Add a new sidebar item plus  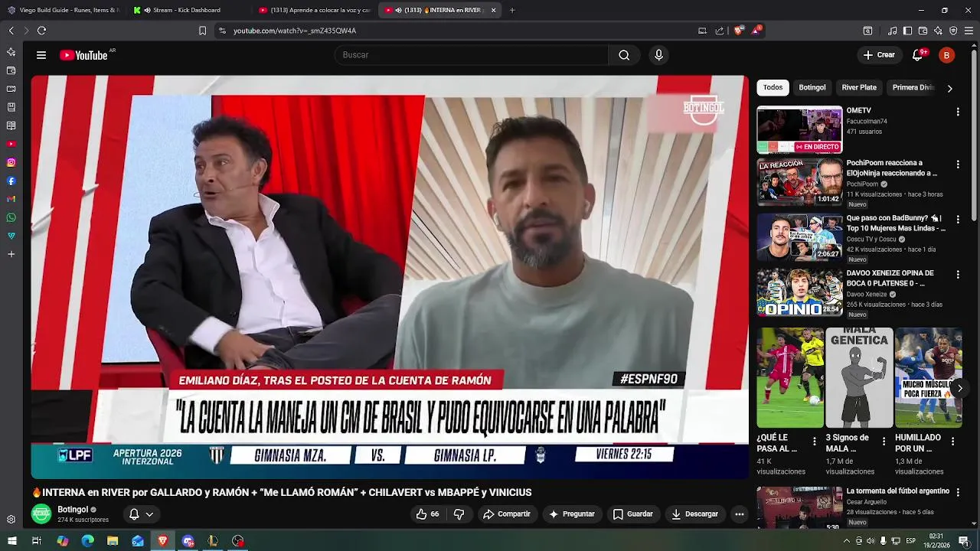[x=11, y=254]
